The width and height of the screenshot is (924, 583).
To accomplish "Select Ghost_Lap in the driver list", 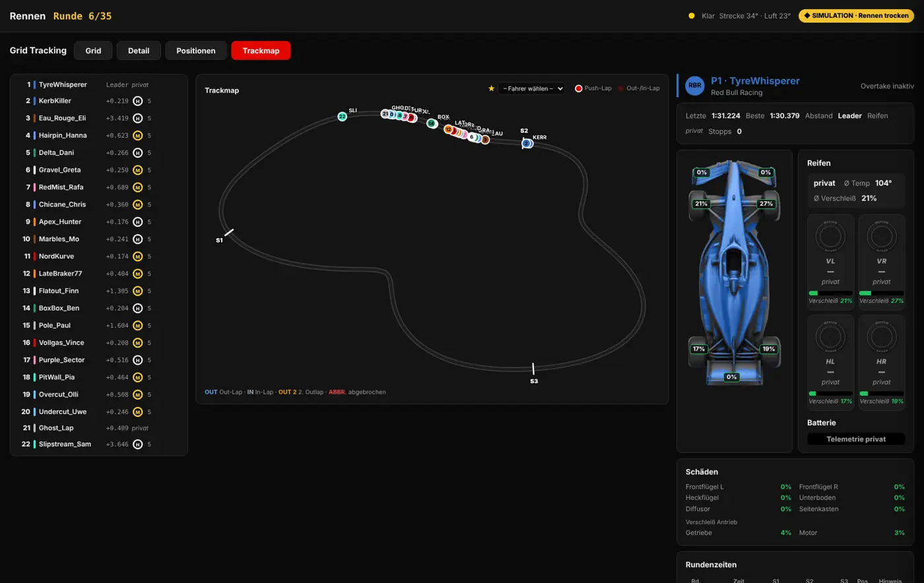I will [x=99, y=428].
